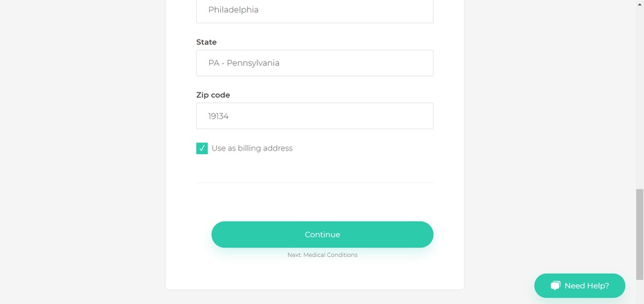Image resolution: width=644 pixels, height=304 pixels.
Task: Open the Need Help? chat button
Action: click(x=580, y=285)
